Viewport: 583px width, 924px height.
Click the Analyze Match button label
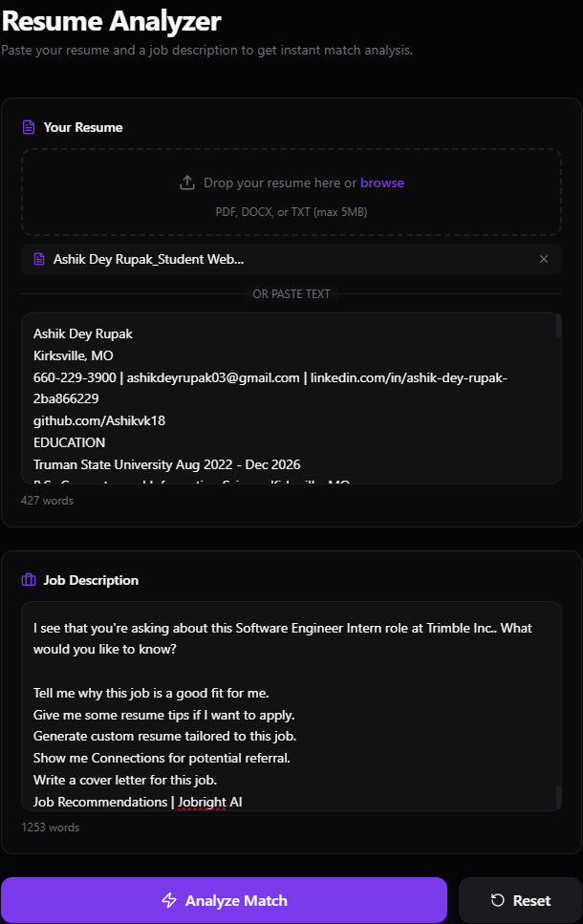236,900
